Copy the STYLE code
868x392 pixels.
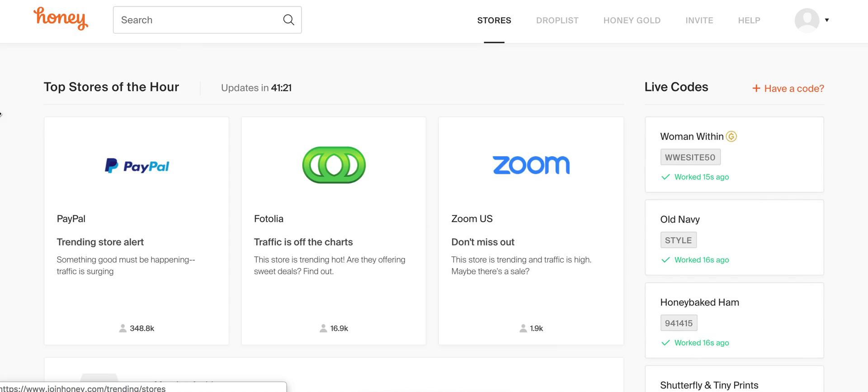tap(678, 240)
